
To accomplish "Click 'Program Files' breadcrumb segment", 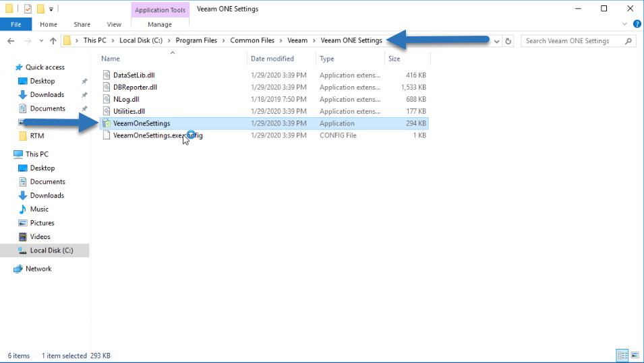I will click(196, 40).
